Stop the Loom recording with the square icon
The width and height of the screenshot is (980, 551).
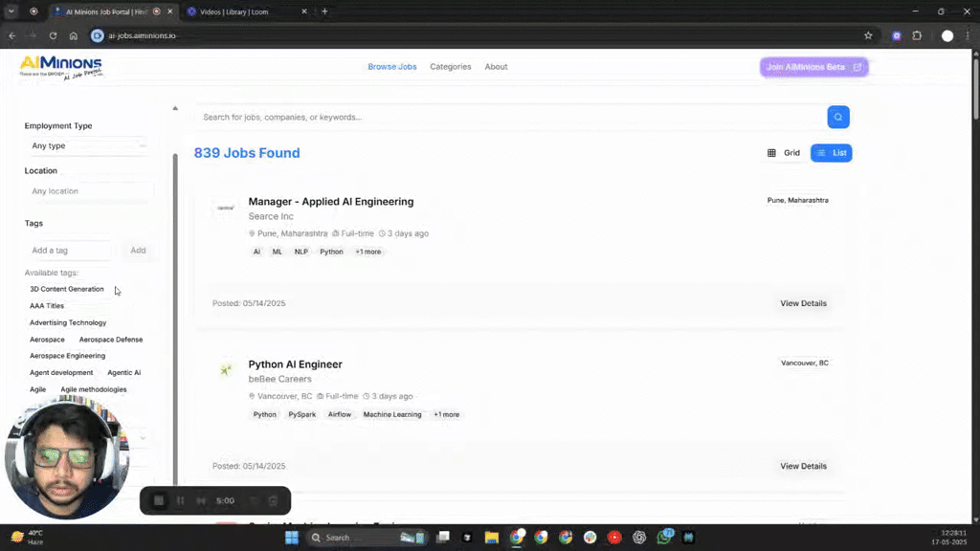(158, 499)
